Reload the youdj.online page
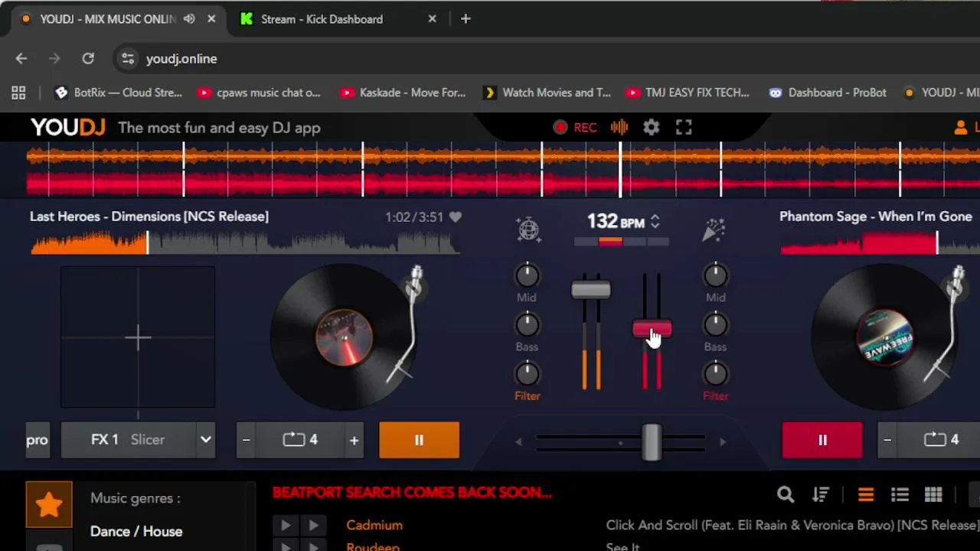Screen dimensions: 980x551 tap(88, 58)
